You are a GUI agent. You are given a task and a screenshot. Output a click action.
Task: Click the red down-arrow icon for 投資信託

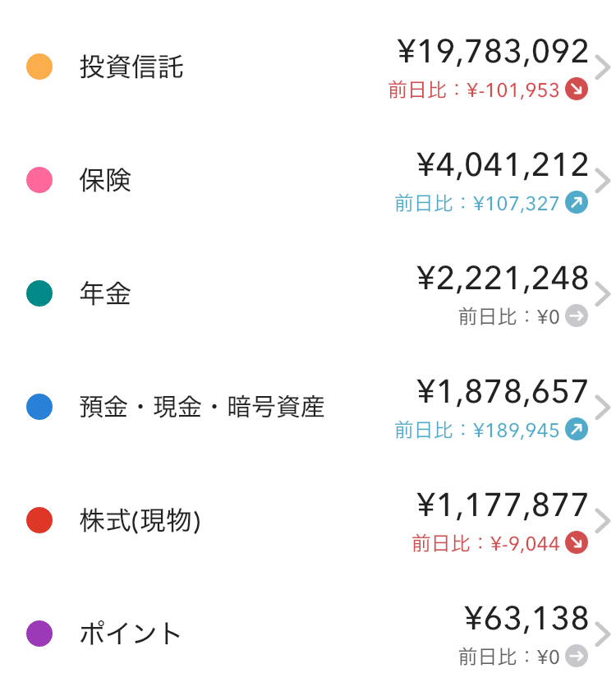[x=577, y=90]
